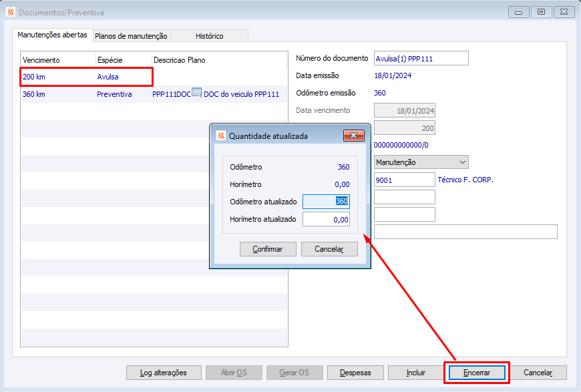Open Despesas
The height and width of the screenshot is (392, 581).
coord(355,373)
